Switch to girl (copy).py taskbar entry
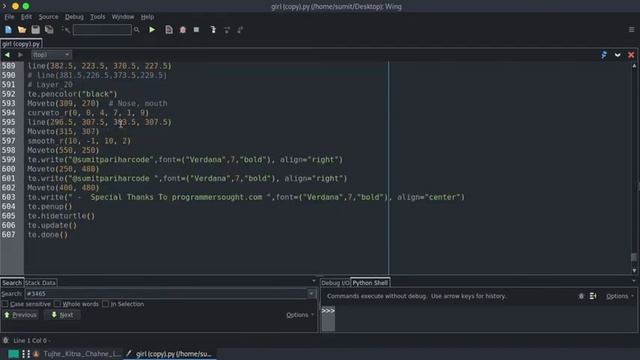Screen dimensions: 640x360 point(169,354)
